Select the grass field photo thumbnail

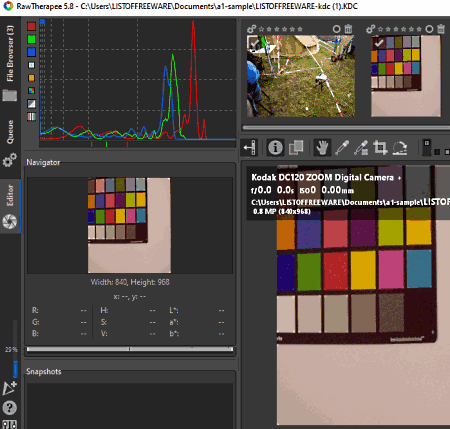(x=301, y=76)
